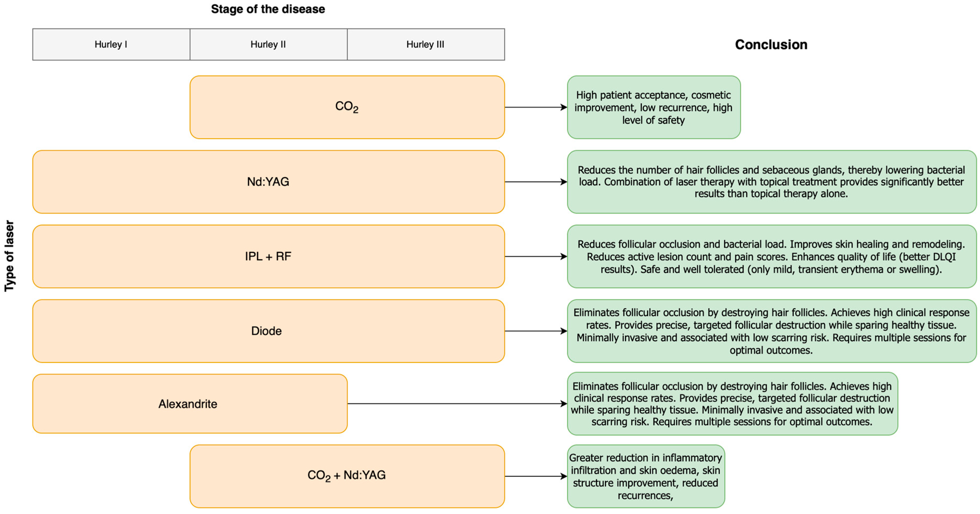Select the "Stage of the disease" title
Image resolution: width=980 pixels, height=514 pixels.
[268, 9]
